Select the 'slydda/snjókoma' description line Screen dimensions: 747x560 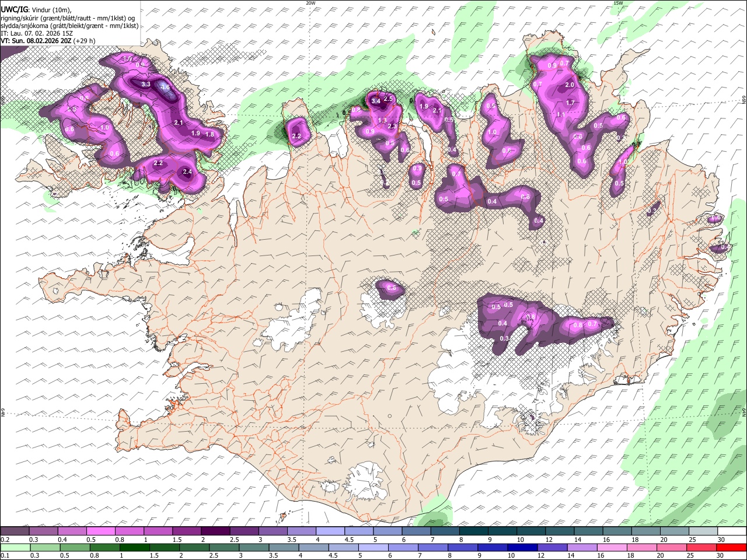pos(69,26)
